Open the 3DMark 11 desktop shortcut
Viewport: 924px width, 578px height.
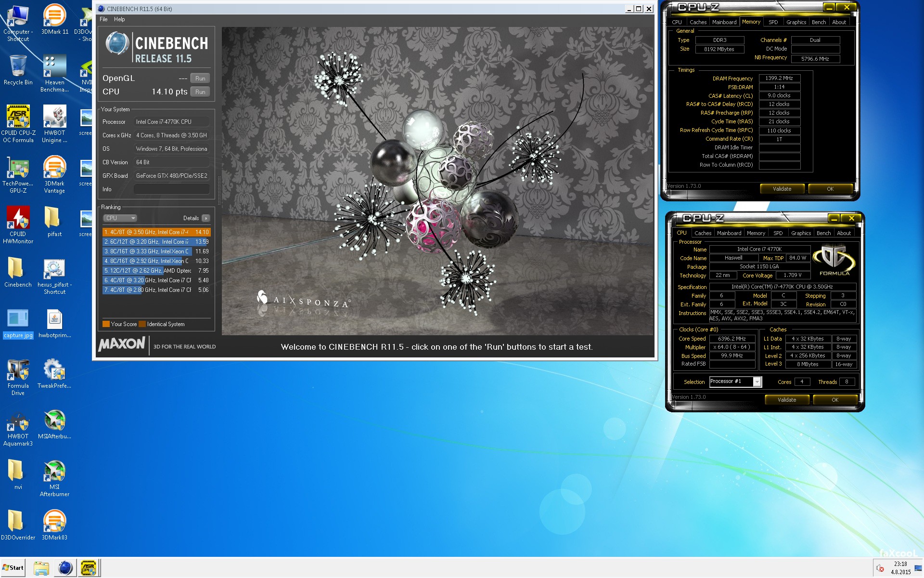(x=54, y=19)
